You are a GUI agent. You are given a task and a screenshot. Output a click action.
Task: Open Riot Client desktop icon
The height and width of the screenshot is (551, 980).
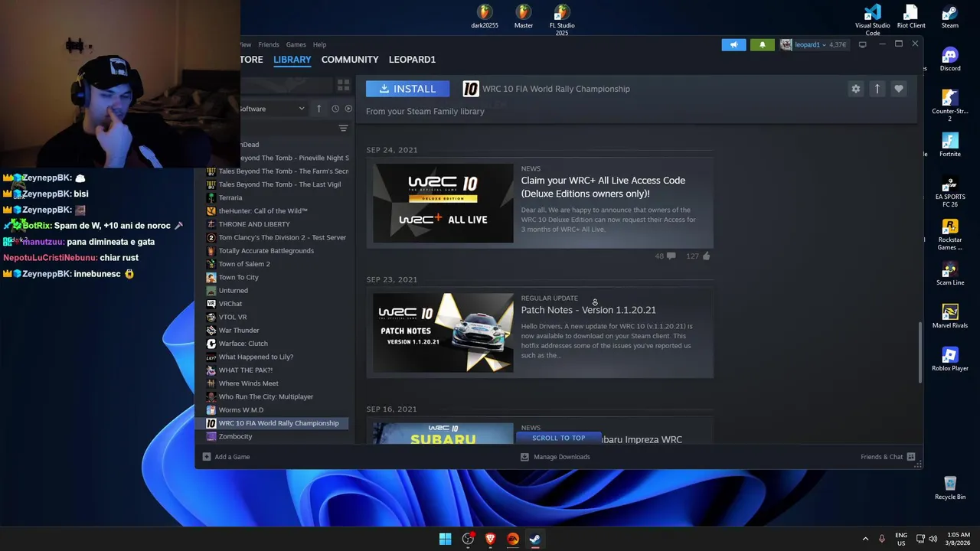tap(911, 17)
